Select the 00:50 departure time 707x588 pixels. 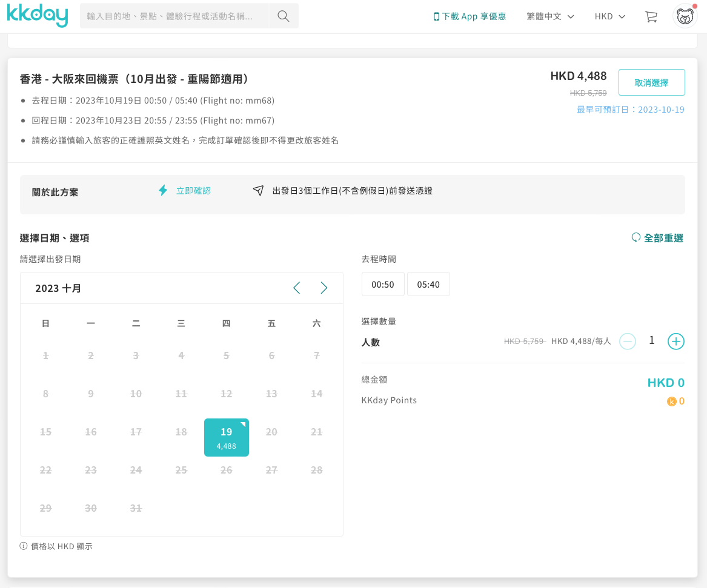point(383,285)
